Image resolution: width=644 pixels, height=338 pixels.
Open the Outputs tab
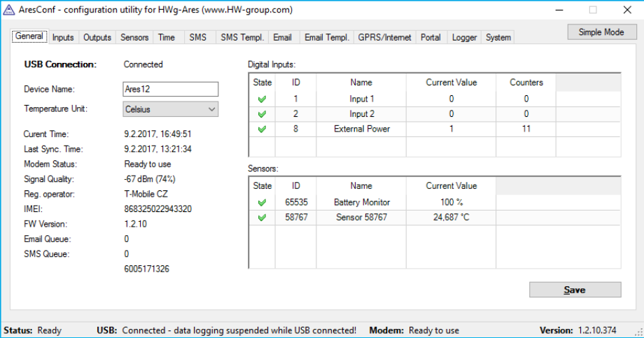97,38
